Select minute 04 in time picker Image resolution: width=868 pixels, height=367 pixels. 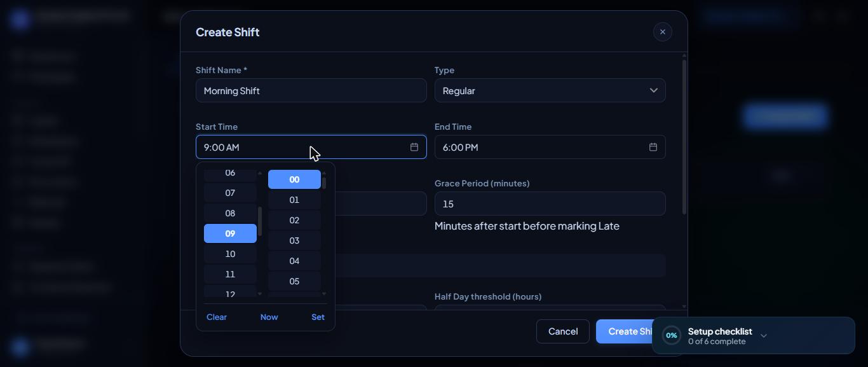pyautogui.click(x=294, y=261)
